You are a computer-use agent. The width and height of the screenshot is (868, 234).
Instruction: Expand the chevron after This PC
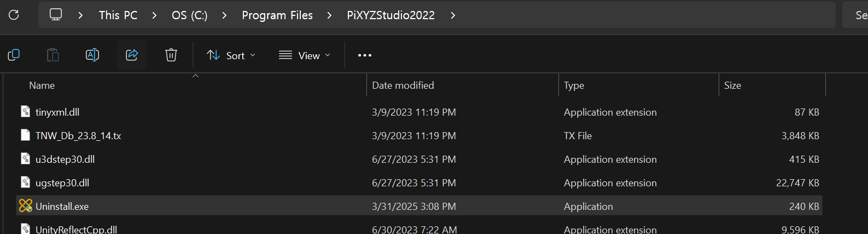click(x=154, y=15)
